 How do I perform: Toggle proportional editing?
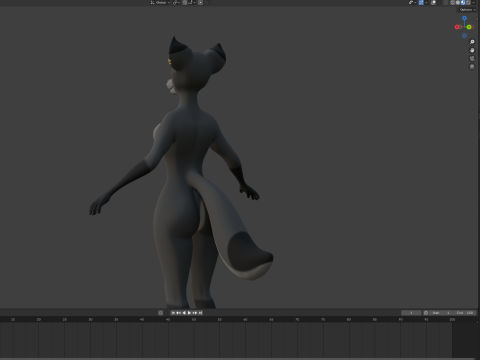(200, 2)
